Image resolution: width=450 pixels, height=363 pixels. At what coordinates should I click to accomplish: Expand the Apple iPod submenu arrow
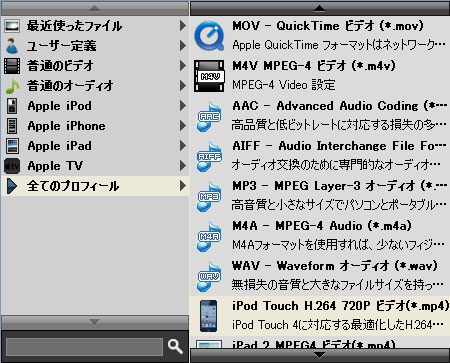coord(182,106)
